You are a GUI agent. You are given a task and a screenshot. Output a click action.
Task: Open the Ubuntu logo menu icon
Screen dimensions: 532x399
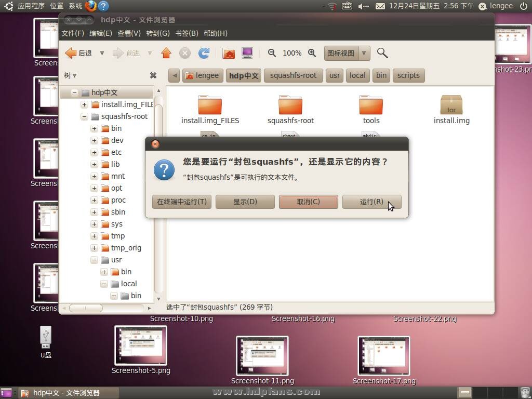pyautogui.click(x=8, y=6)
